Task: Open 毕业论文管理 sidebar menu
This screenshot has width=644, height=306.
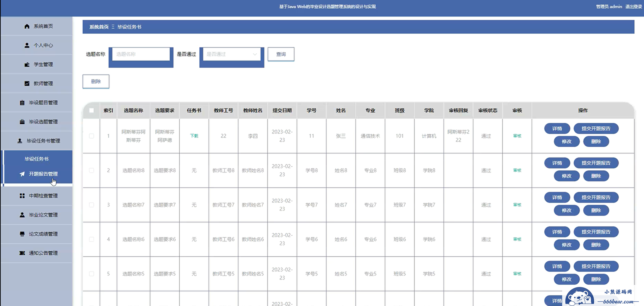Action: click(37, 215)
